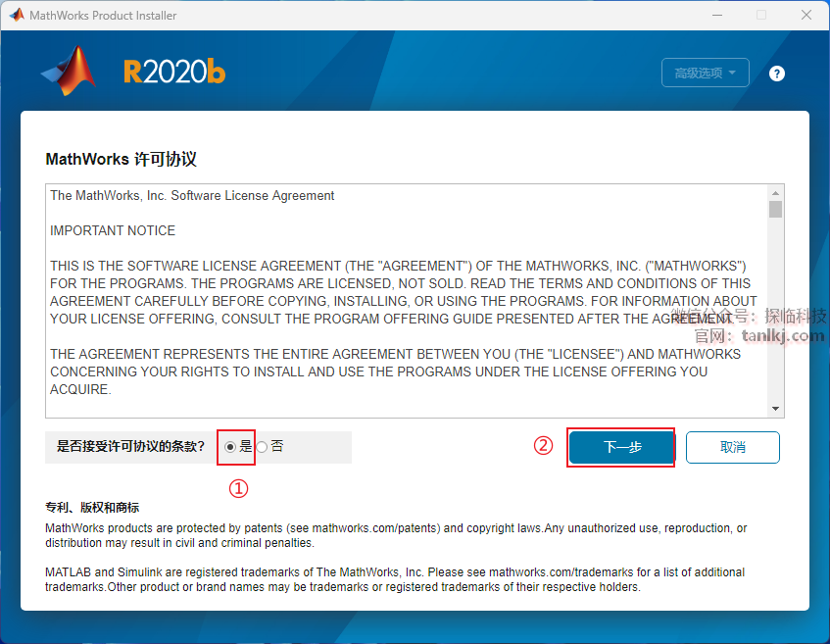The height and width of the screenshot is (644, 830).
Task: Click the license agreement scrollbar thumb
Action: coord(775,209)
